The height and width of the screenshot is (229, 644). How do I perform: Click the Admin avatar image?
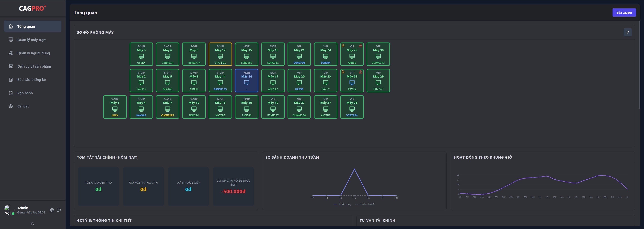[x=9, y=210]
